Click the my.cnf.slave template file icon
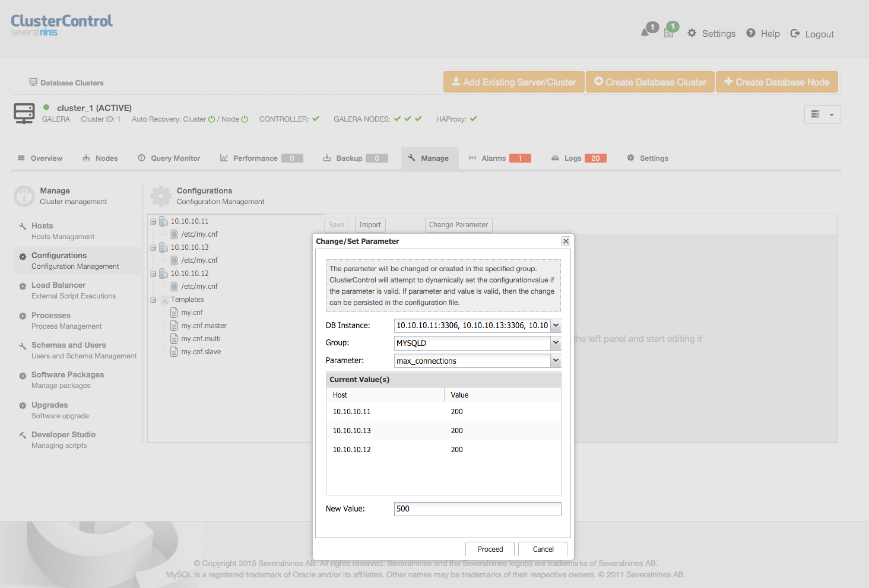The width and height of the screenshot is (869, 588). pos(175,352)
